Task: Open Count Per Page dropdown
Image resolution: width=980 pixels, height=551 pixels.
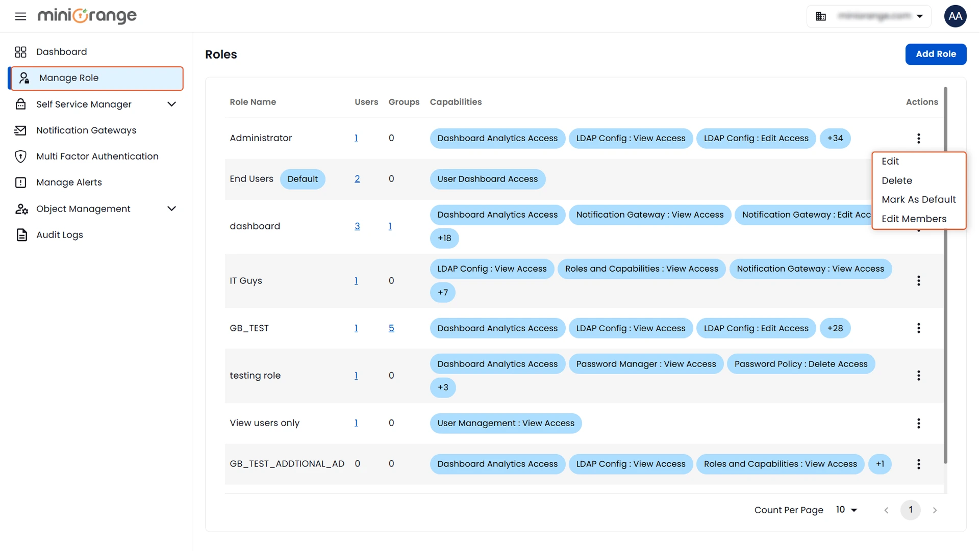Action: point(846,510)
